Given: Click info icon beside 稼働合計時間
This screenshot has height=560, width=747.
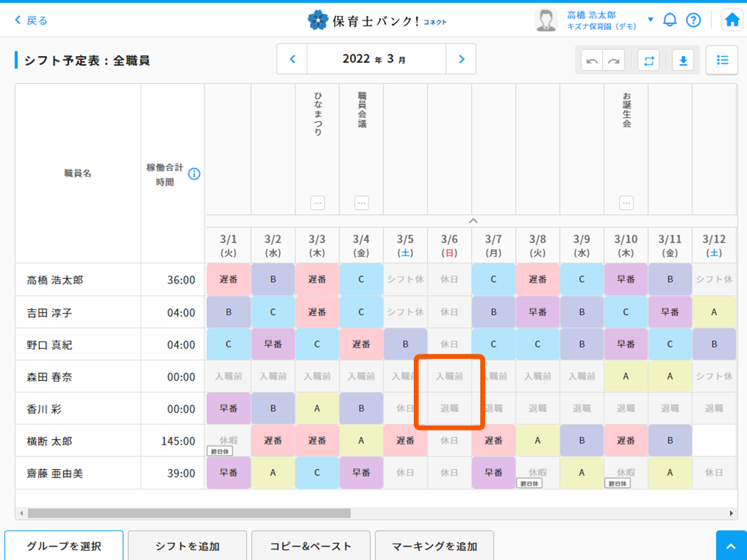Looking at the screenshot, I should point(194,174).
